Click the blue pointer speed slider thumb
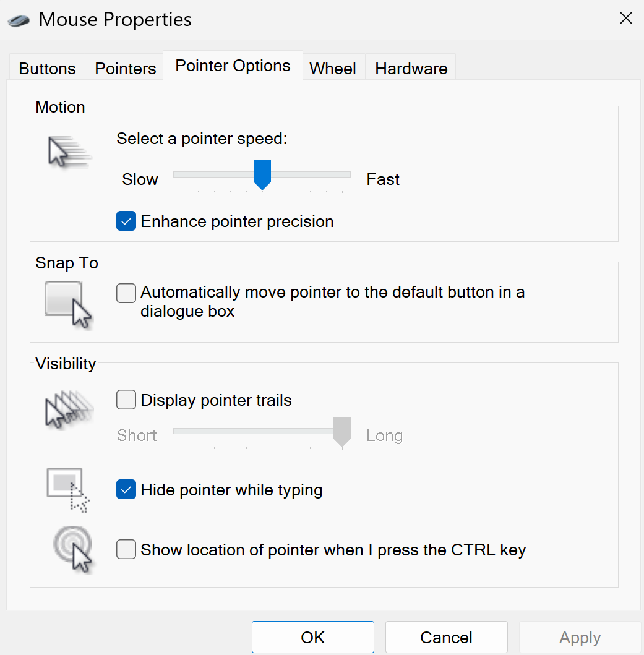644x655 pixels. pos(262,174)
